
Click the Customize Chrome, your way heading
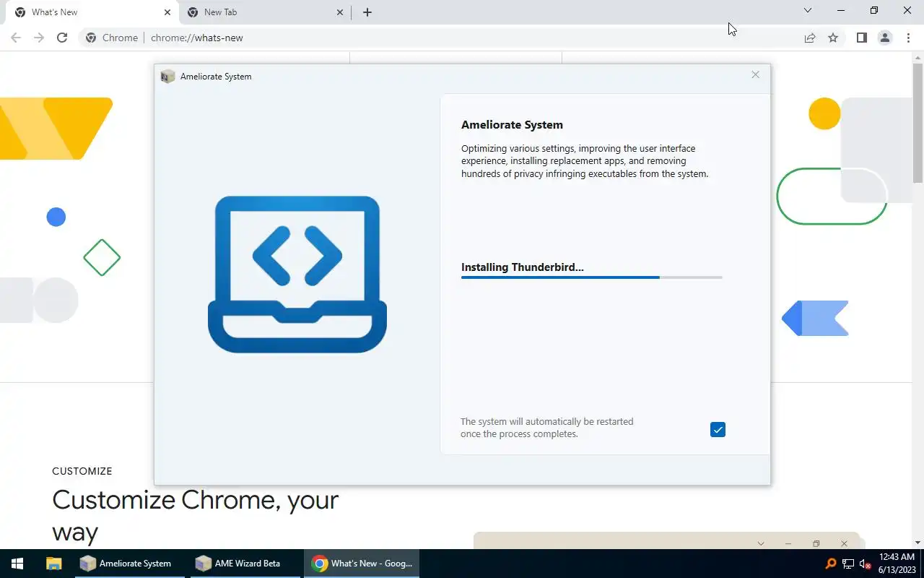pyautogui.click(x=195, y=516)
